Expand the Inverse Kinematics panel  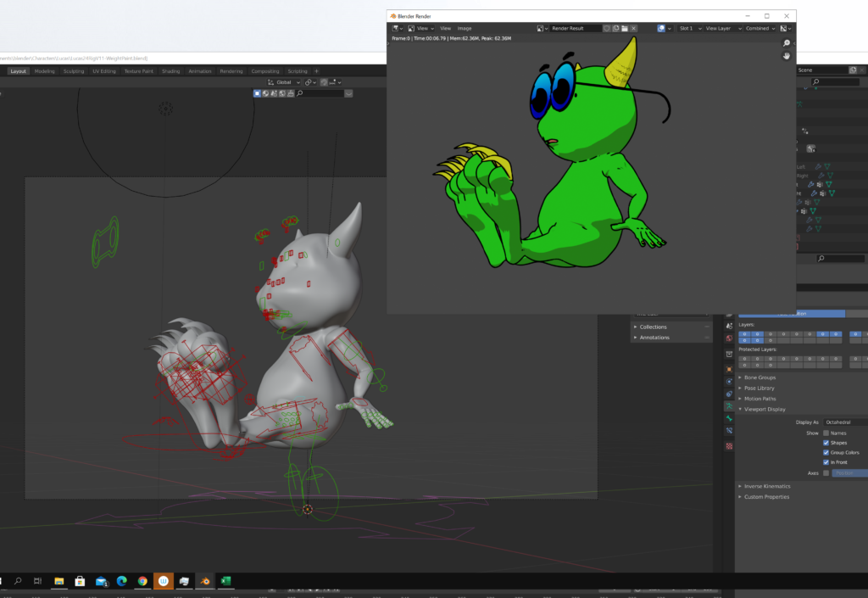(766, 486)
